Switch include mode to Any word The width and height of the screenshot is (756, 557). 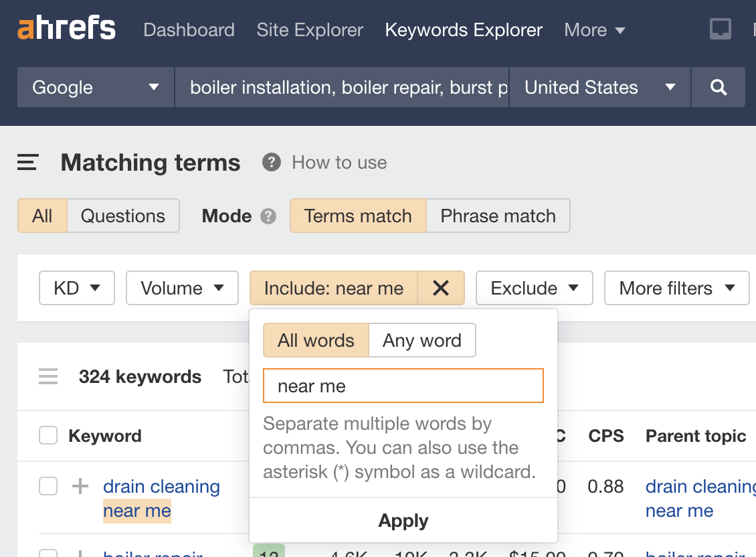pos(421,340)
